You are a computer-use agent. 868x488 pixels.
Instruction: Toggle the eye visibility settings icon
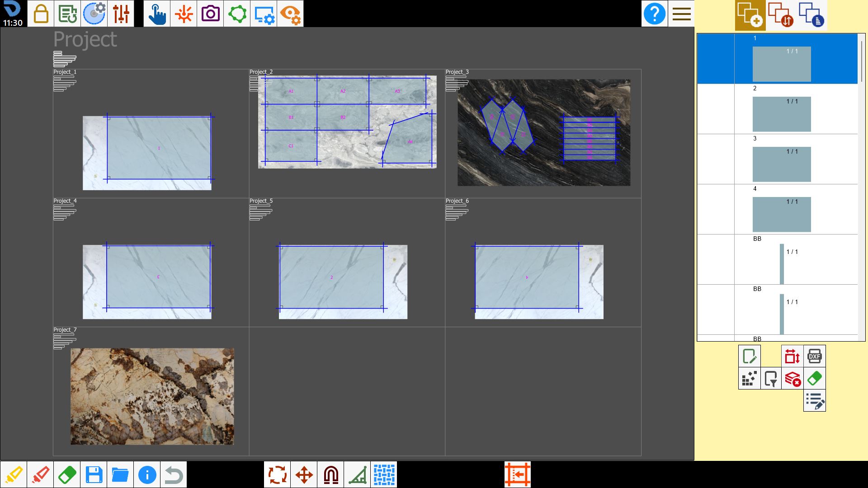click(290, 14)
